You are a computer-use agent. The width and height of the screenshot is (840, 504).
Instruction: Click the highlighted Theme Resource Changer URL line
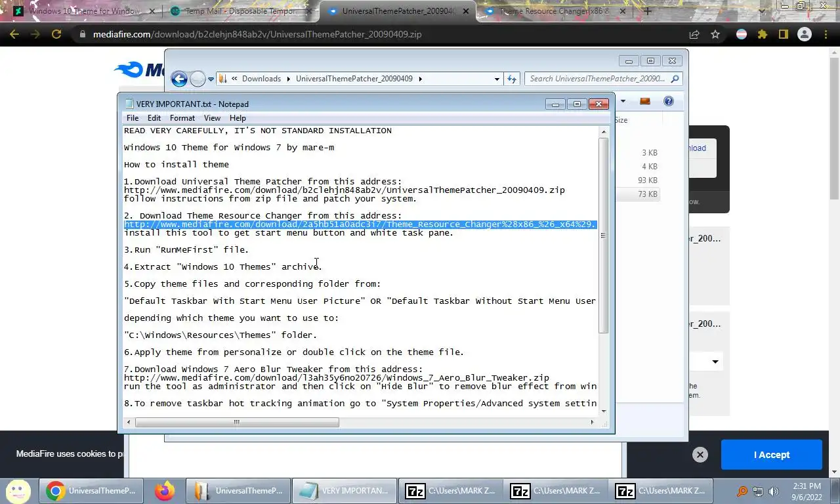click(360, 224)
